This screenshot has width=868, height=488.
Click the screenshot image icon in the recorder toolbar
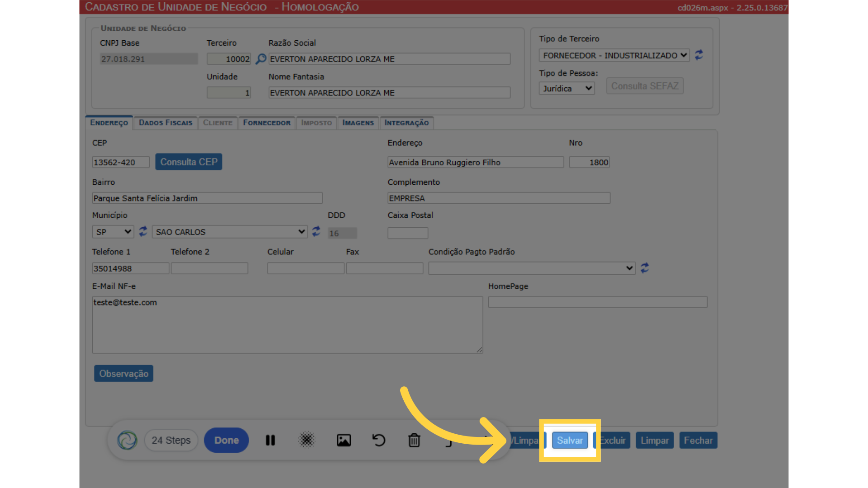click(344, 440)
